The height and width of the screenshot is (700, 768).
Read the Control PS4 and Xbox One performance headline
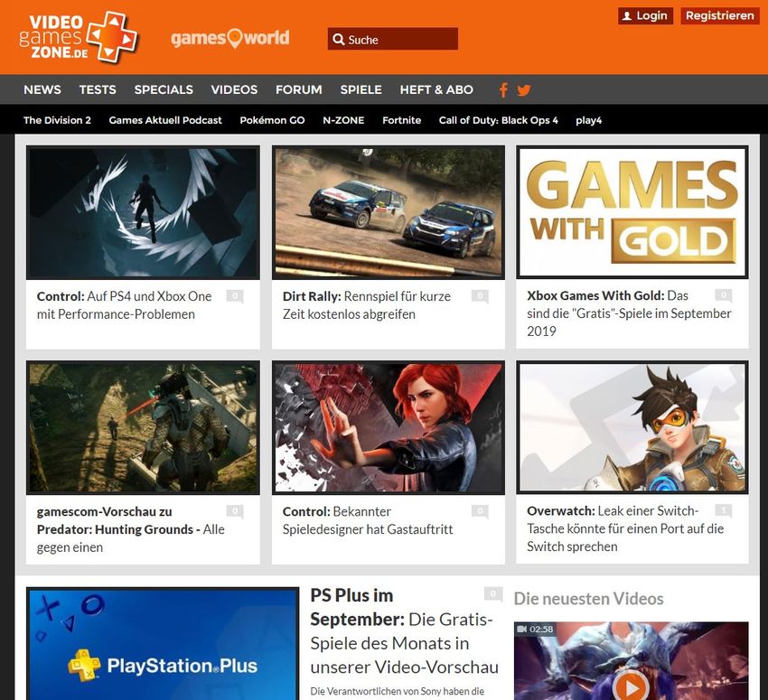[125, 305]
